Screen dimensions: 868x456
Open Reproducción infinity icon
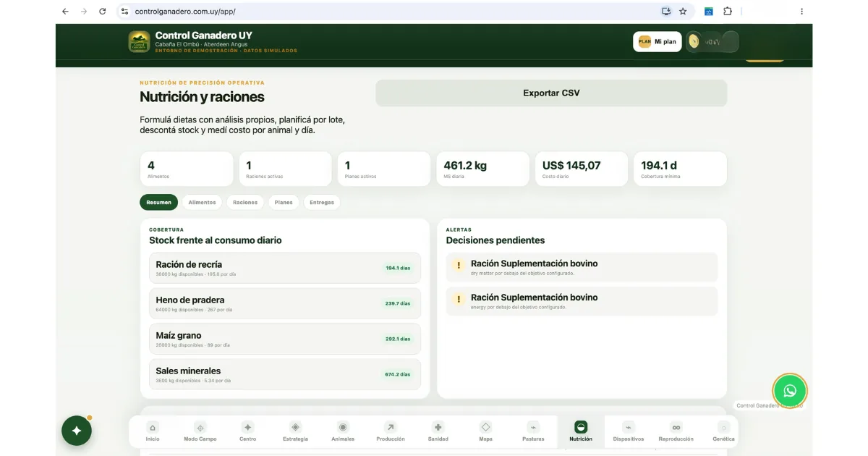[x=676, y=427]
